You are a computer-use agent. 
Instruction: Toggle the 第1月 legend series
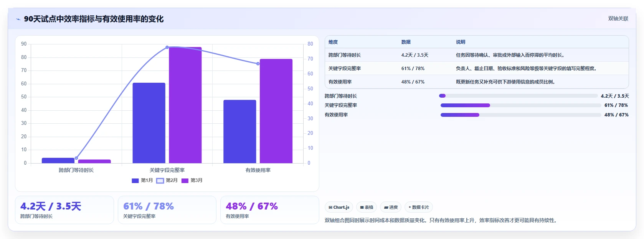142,180
